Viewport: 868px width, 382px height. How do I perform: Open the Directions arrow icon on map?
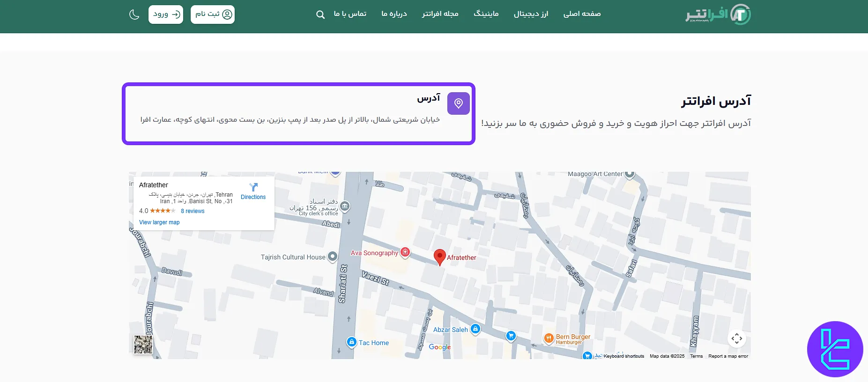253,188
